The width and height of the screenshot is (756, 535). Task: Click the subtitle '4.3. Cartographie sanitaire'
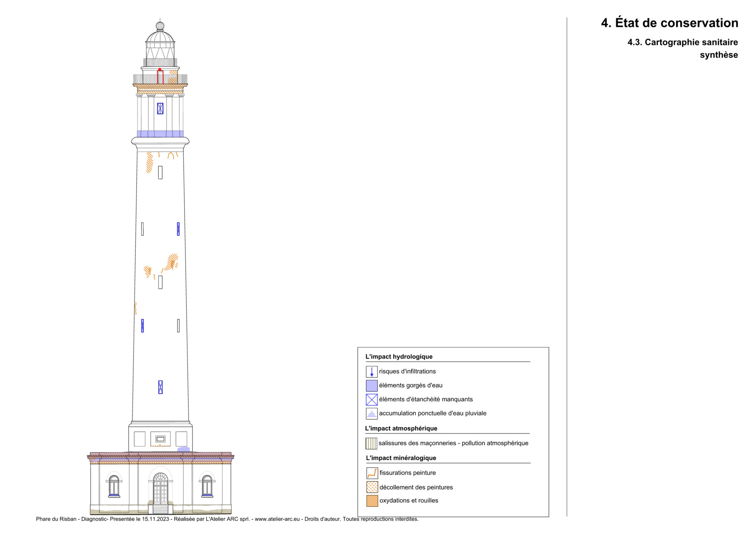[683, 42]
